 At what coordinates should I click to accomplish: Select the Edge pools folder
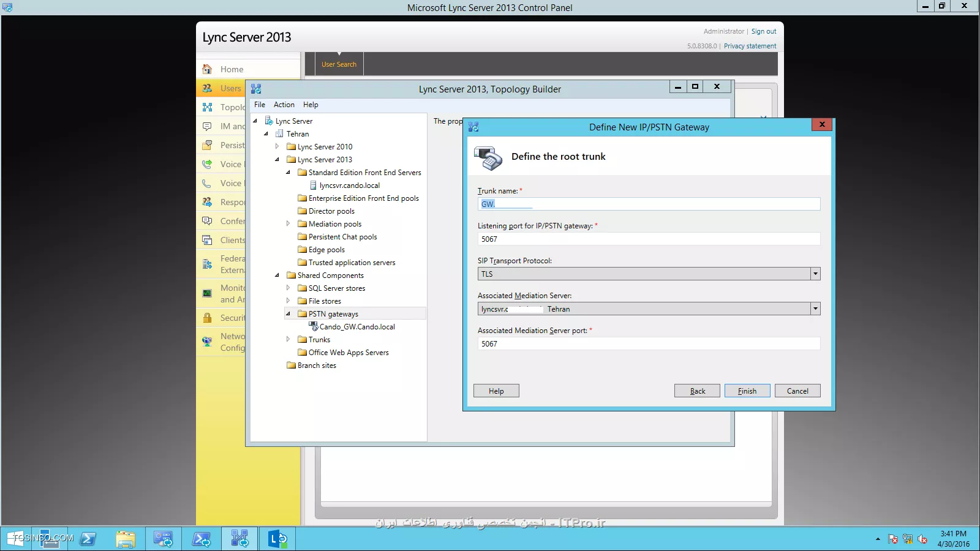pos(326,250)
